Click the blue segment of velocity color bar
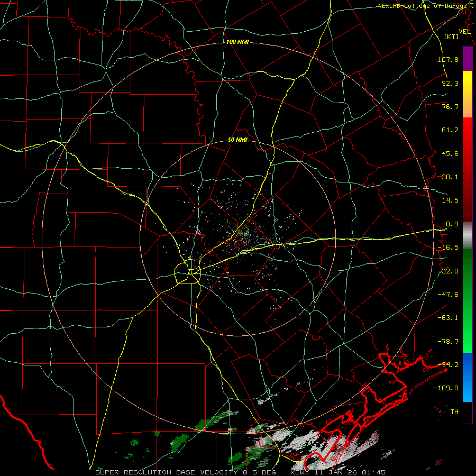This screenshot has height=476, width=476. (x=467, y=377)
